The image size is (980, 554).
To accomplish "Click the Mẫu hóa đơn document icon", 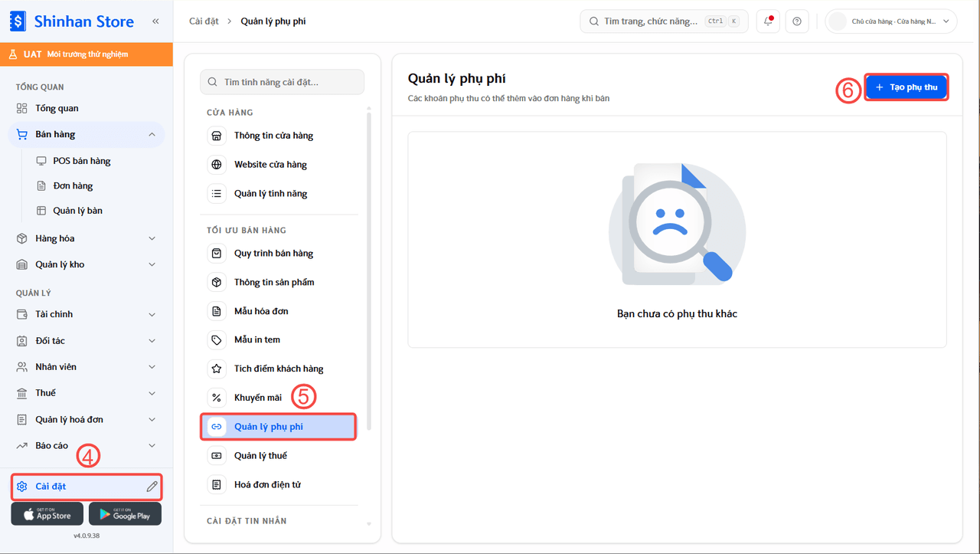I will pyautogui.click(x=217, y=311).
